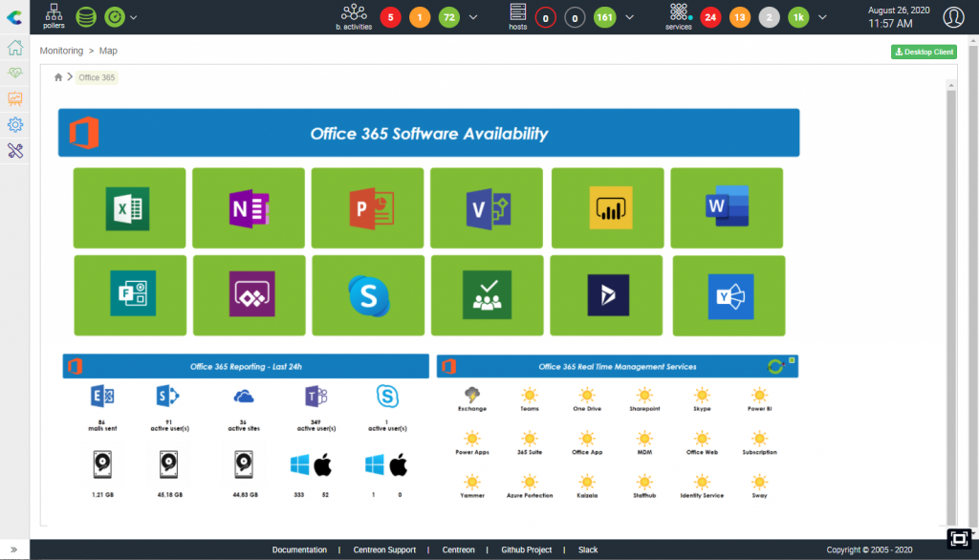Click the Centreon logo
979x560 pixels.
click(14, 17)
